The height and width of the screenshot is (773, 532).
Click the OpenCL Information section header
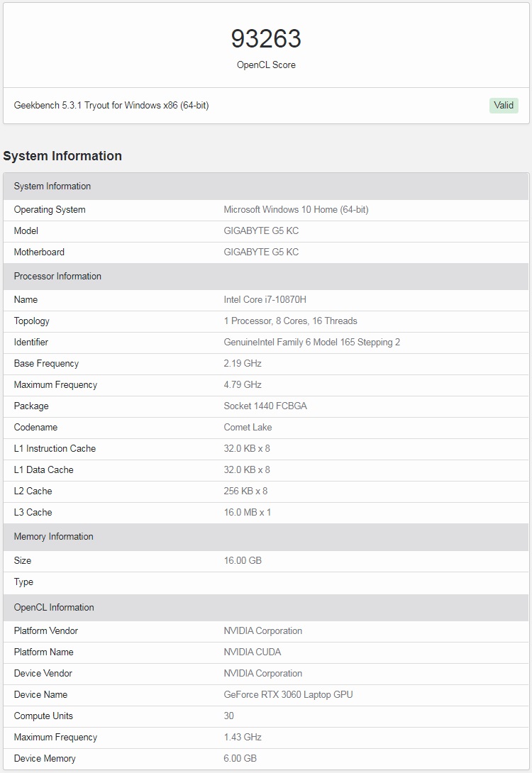click(x=54, y=608)
